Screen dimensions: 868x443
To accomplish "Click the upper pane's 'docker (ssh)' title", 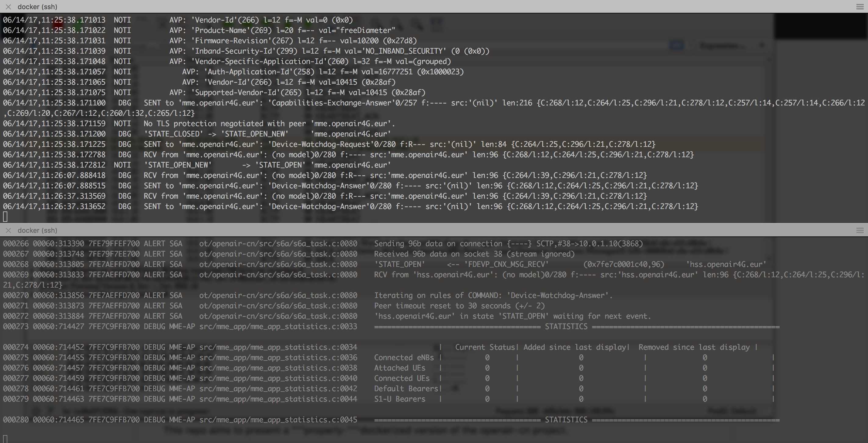I will click(37, 7).
